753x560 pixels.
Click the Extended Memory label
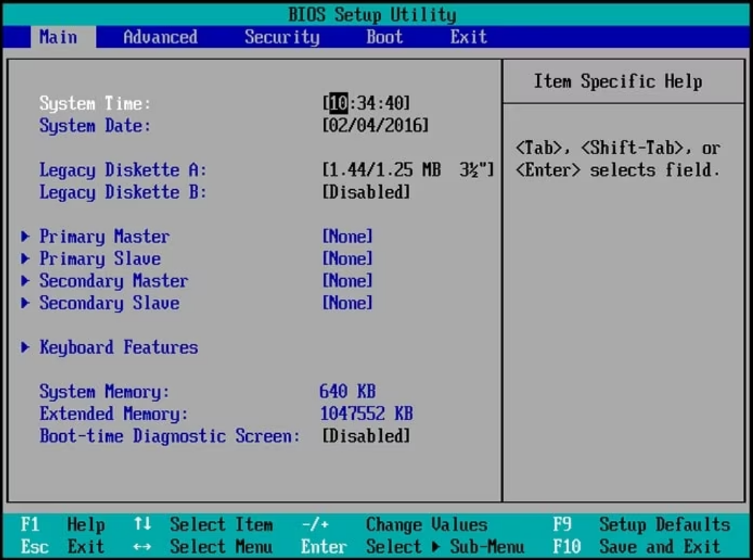pyautogui.click(x=114, y=414)
